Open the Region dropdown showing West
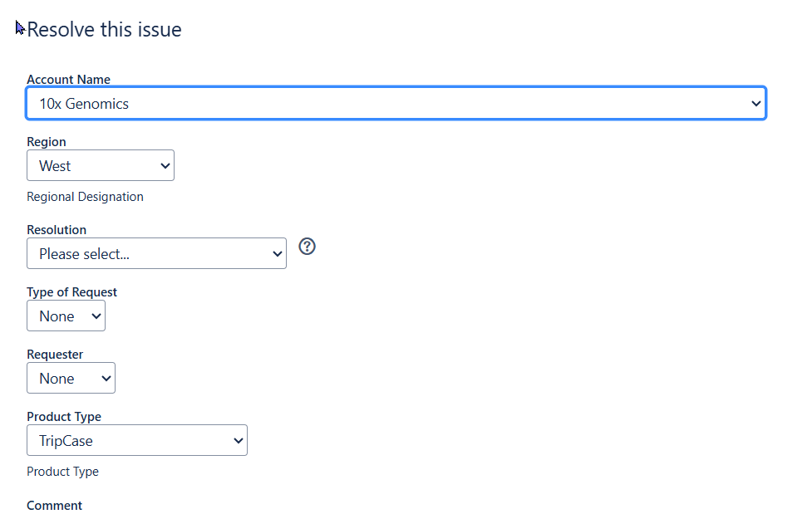Screen dimensions: 812x514 (x=100, y=165)
